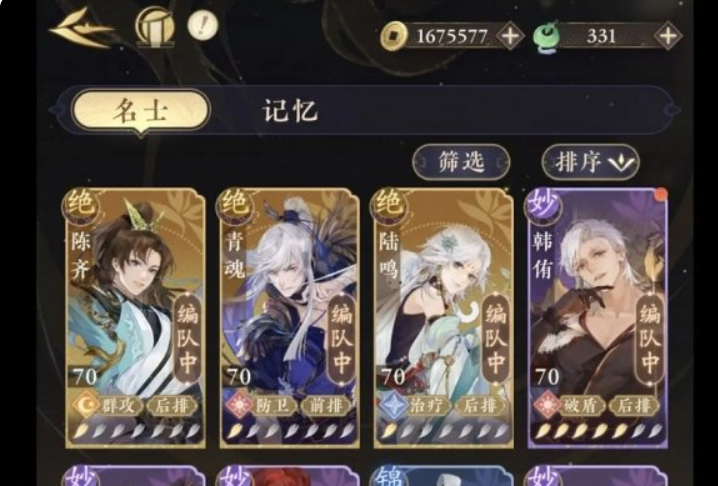The height and width of the screenshot is (486, 718).
Task: Tap the 治疗 role tag on 陆鸣
Action: tap(415, 406)
